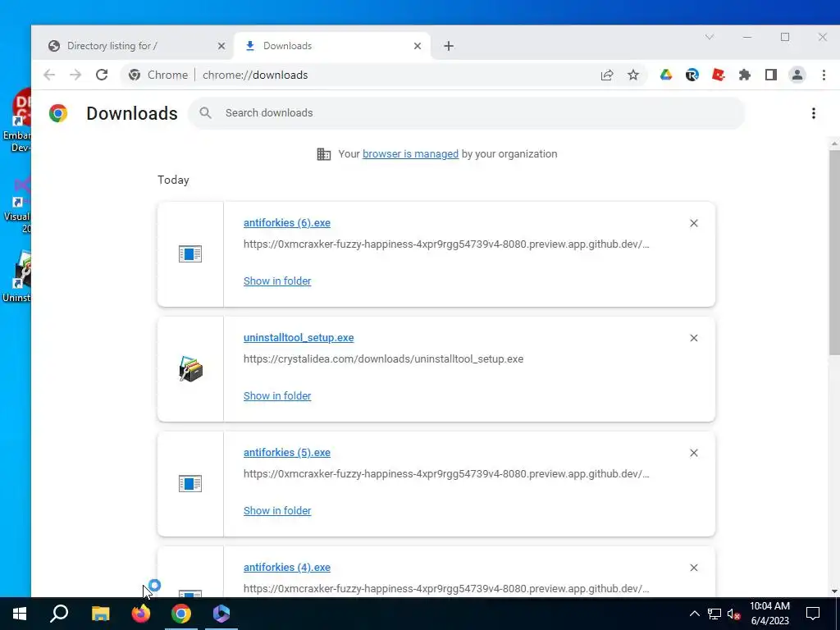
Task: Click the Chrome logo beside the Downloads heading
Action: click(58, 113)
